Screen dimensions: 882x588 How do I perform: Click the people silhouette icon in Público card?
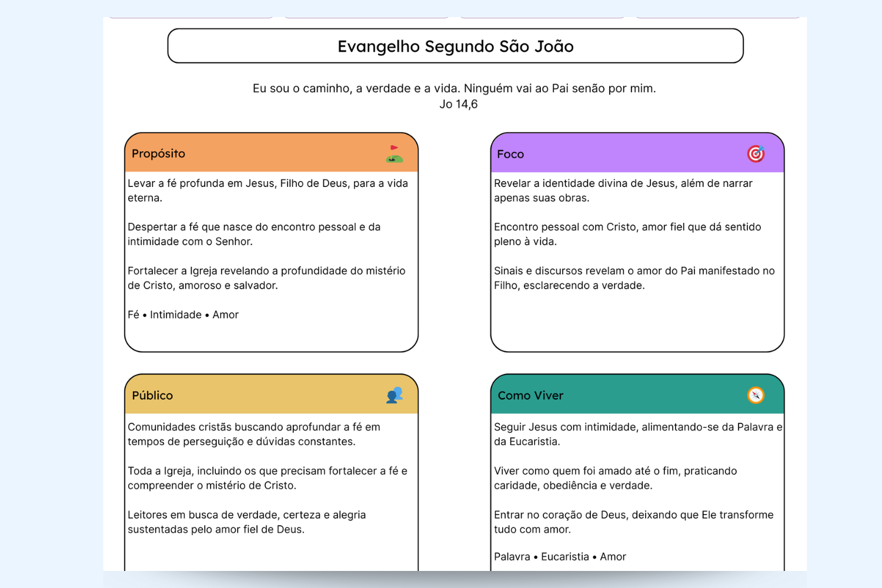(x=395, y=395)
